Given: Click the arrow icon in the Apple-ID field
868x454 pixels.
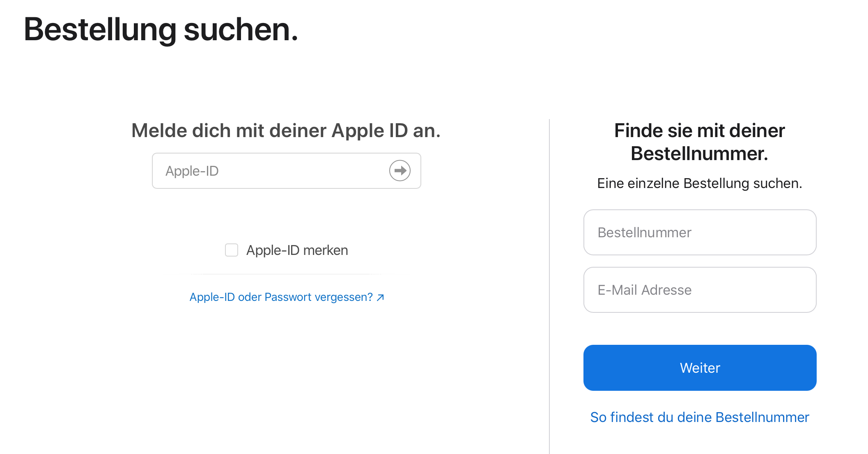Looking at the screenshot, I should [400, 171].
